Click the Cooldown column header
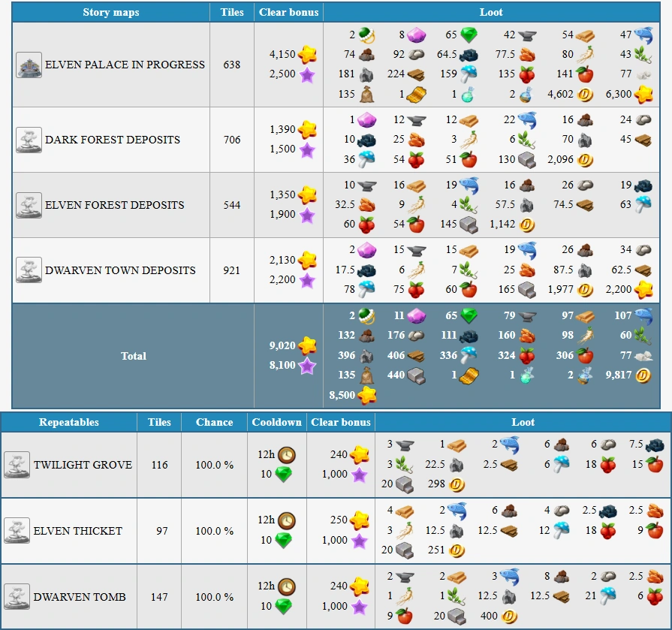This screenshot has height=630, width=672. pyautogui.click(x=277, y=422)
